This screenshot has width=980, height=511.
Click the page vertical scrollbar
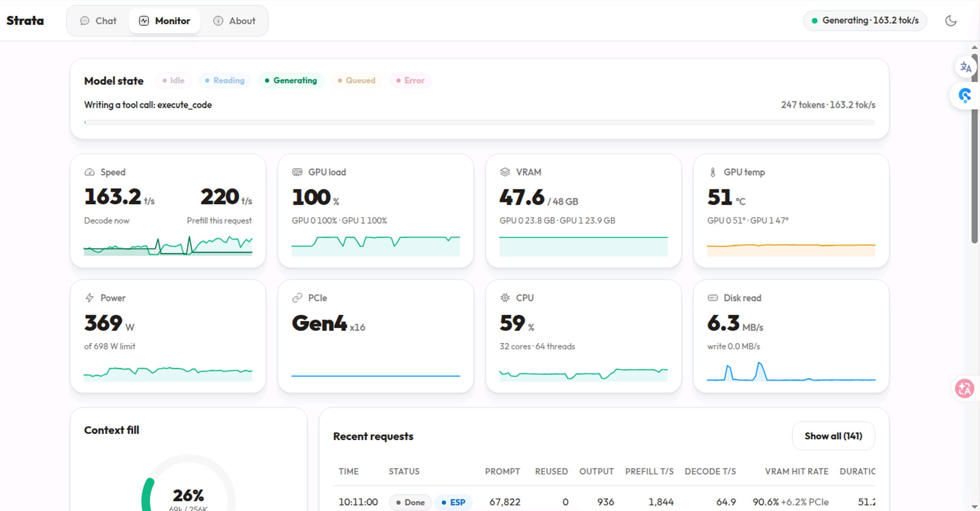[x=974, y=148]
